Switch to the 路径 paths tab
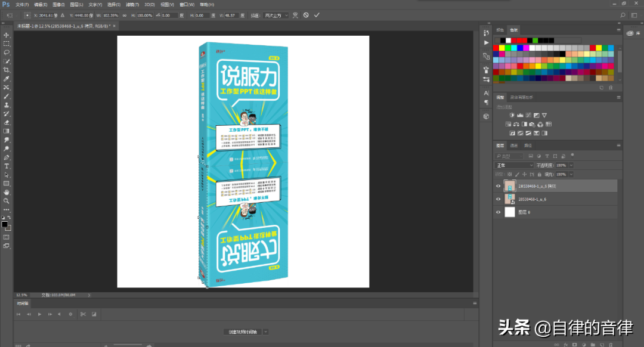Screen dimensions: 644x347 528,145
